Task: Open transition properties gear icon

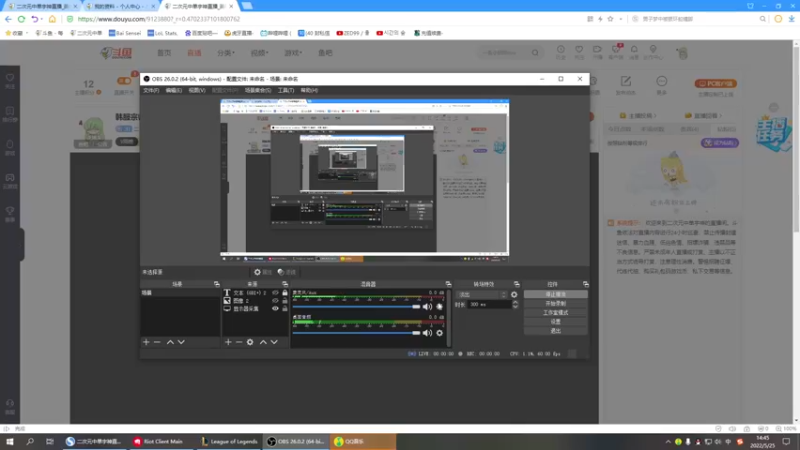Action: (514, 294)
